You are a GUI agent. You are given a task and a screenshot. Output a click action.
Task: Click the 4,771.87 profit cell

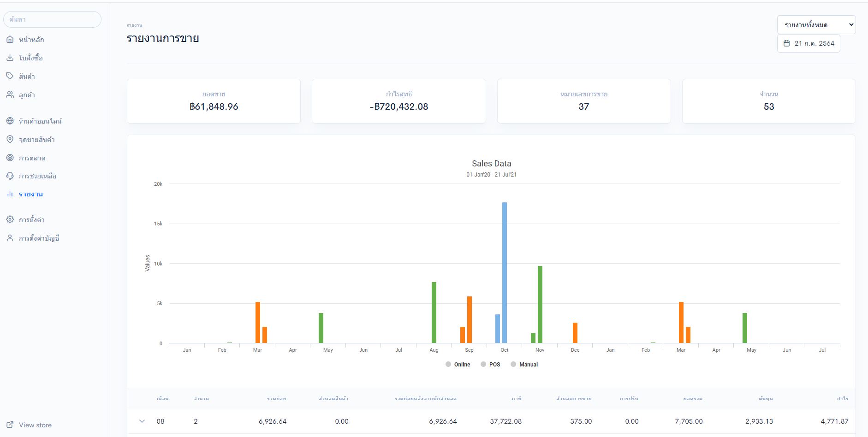[834, 421]
